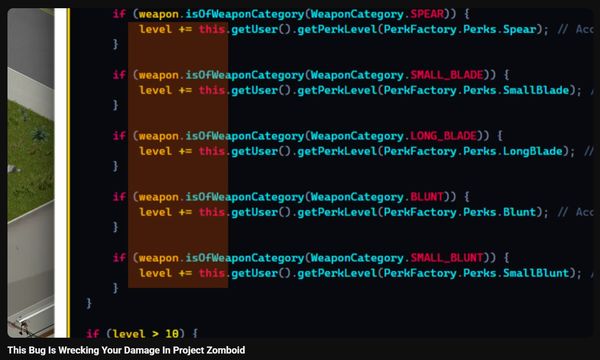Open the Project Zomboid damage bug video thumbnail

point(300,173)
